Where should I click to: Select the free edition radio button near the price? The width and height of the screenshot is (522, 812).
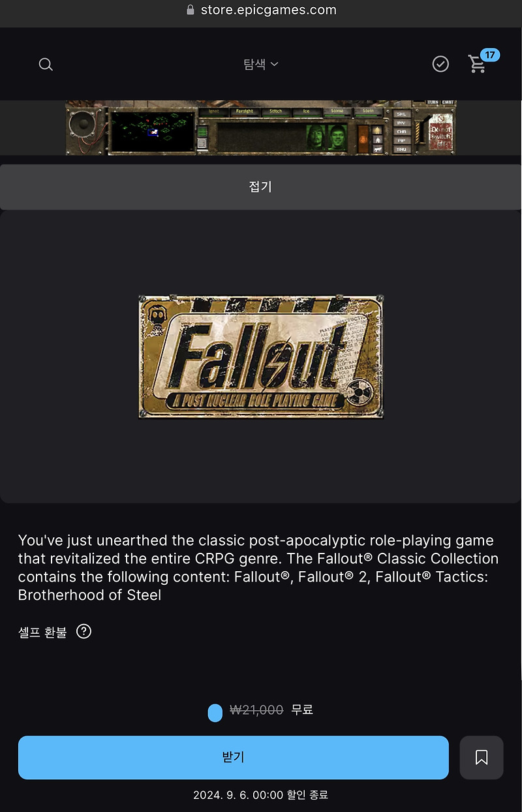(215, 713)
